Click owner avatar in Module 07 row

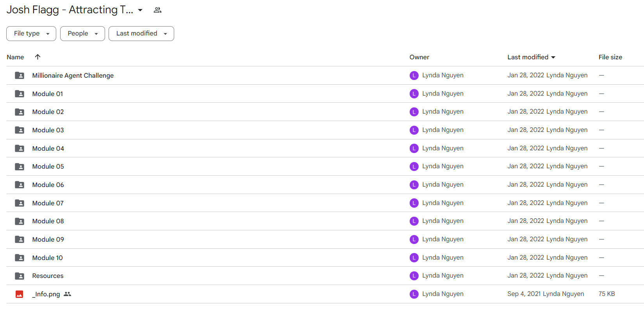[x=414, y=203]
